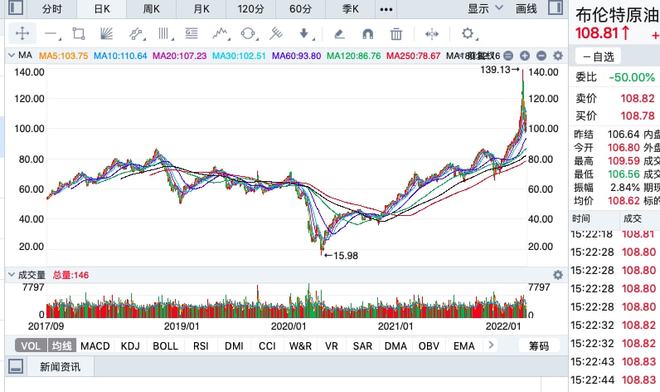The image size is (660, 392).
Task: Open drawing toolbar gear settings
Action: 468,33
